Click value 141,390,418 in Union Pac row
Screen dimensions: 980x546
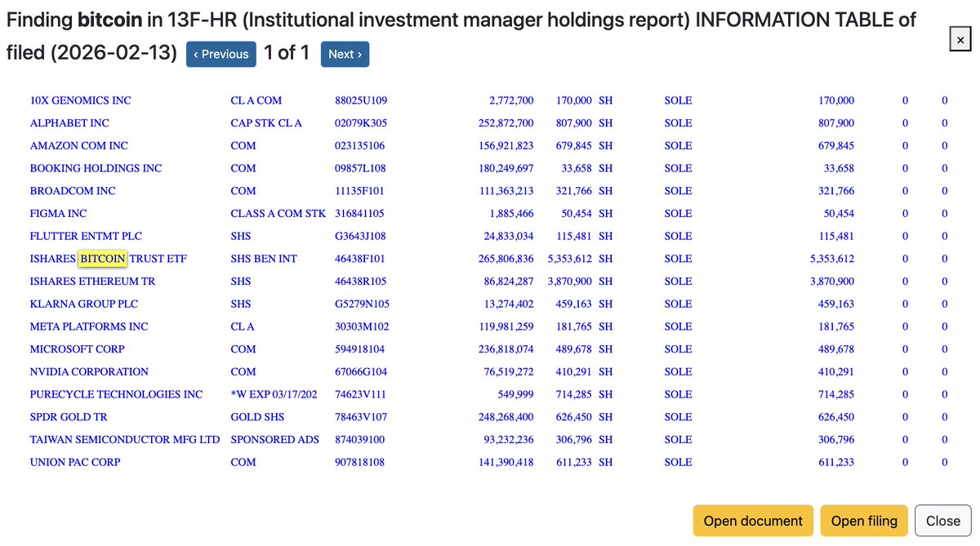[x=506, y=462]
